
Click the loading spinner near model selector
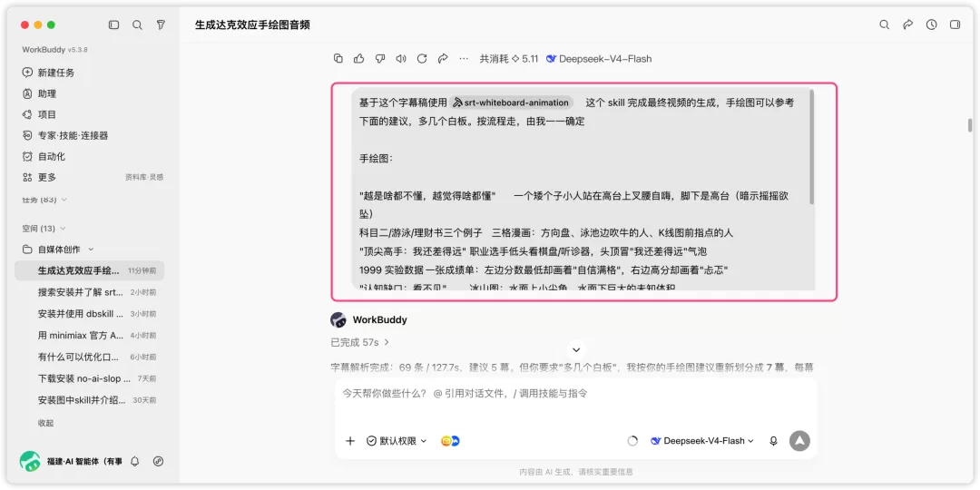632,441
